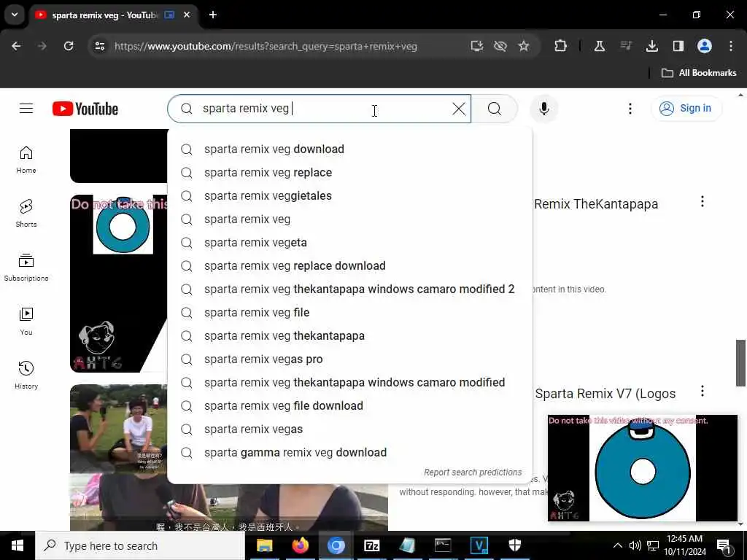Open the Extensions puzzle icon
747x560 pixels.
pos(560,46)
